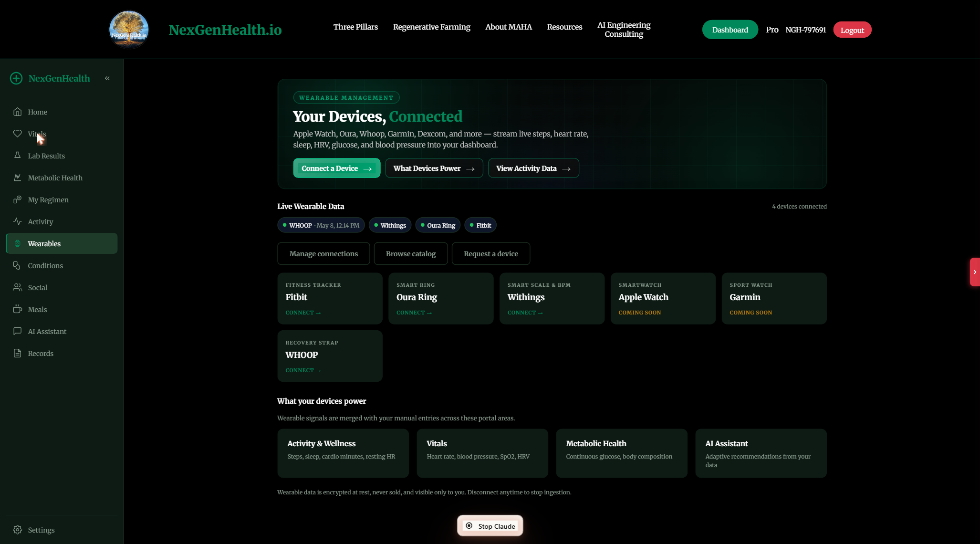Click the Social people icon
This screenshot has width=980, height=544.
(18, 287)
